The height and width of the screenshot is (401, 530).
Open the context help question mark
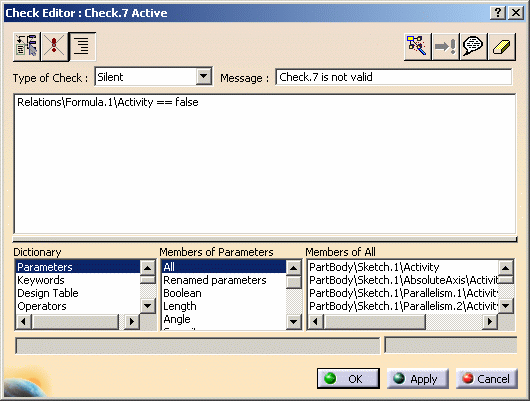tap(498, 13)
